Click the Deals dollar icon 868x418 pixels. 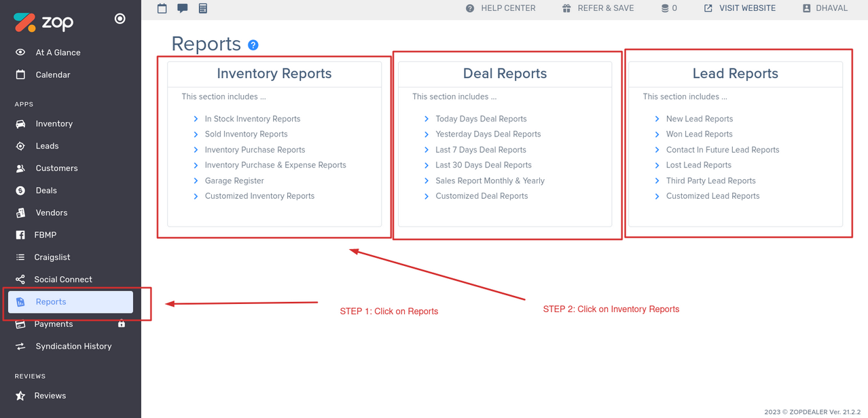point(20,191)
